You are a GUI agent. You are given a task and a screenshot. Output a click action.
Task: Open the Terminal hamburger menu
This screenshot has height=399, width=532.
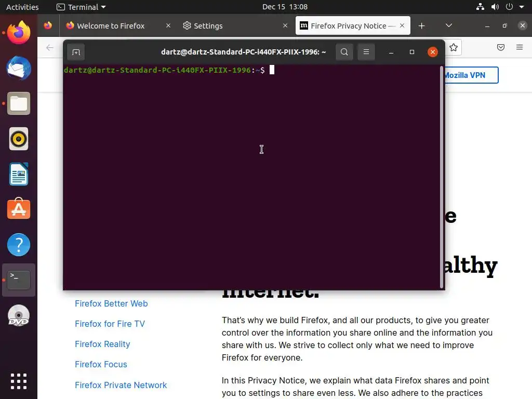[366, 52]
